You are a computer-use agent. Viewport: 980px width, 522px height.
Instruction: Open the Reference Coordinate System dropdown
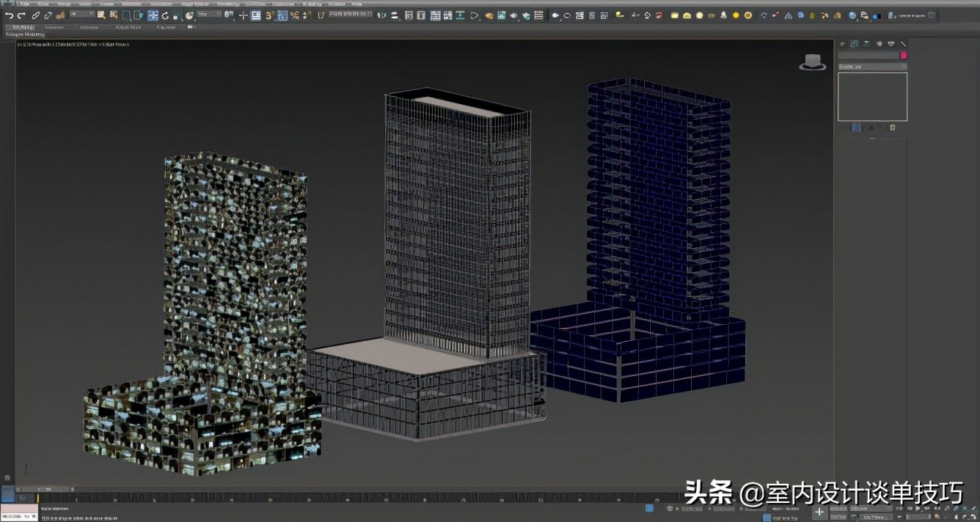[x=208, y=15]
